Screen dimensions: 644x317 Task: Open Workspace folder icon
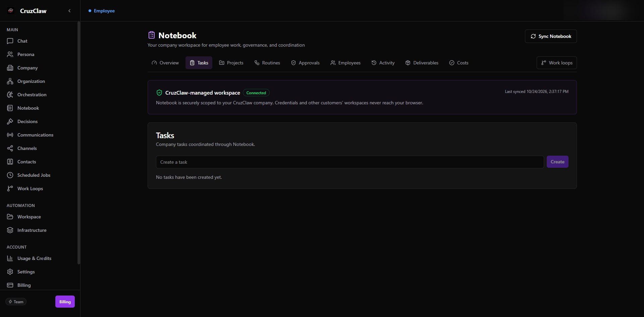click(10, 217)
